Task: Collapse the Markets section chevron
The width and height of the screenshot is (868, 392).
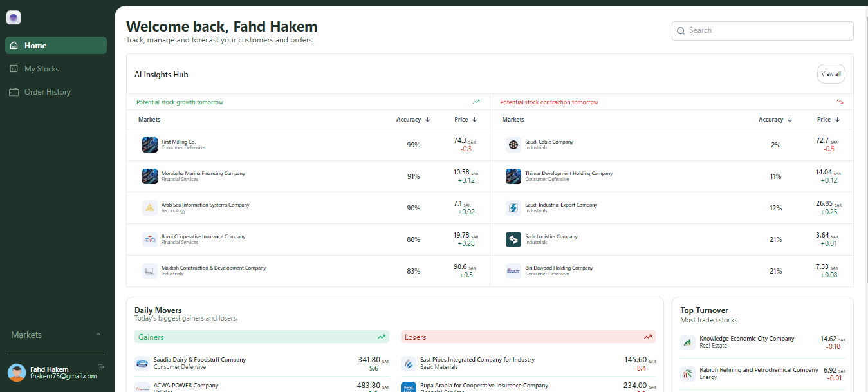Action: pos(98,335)
